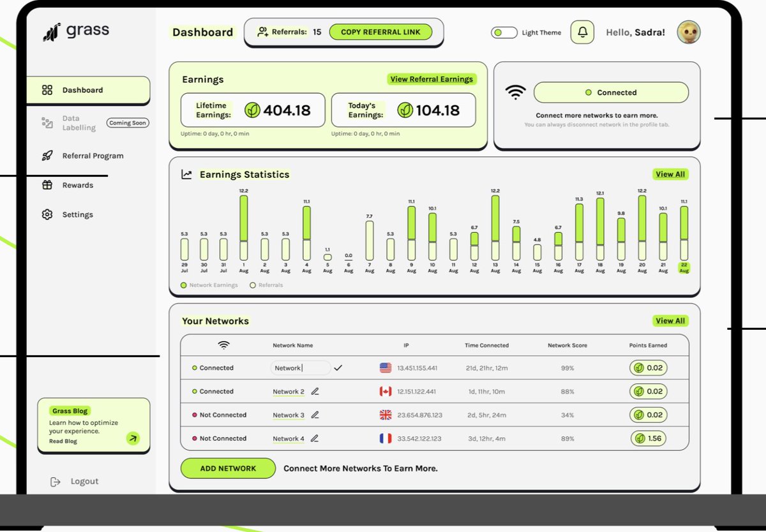Image resolution: width=766 pixels, height=532 pixels.
Task: Select the highlighted 22 Aug bar
Action: [684, 233]
